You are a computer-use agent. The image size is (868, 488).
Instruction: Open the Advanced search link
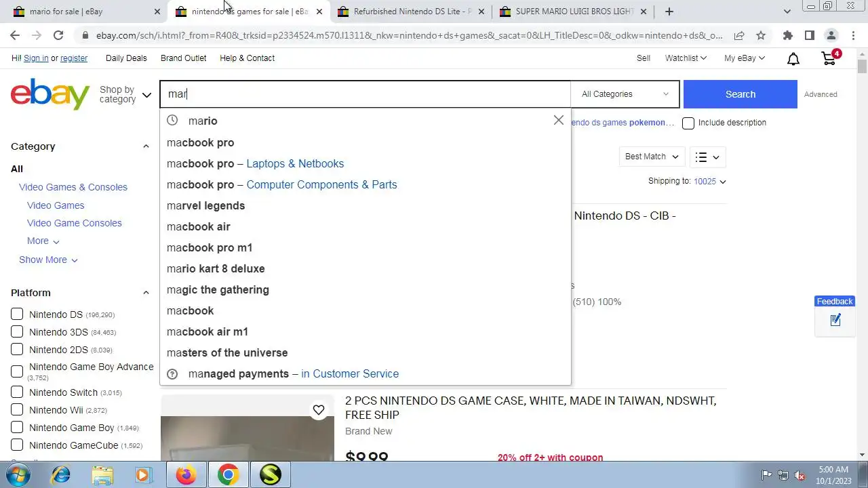821,94
